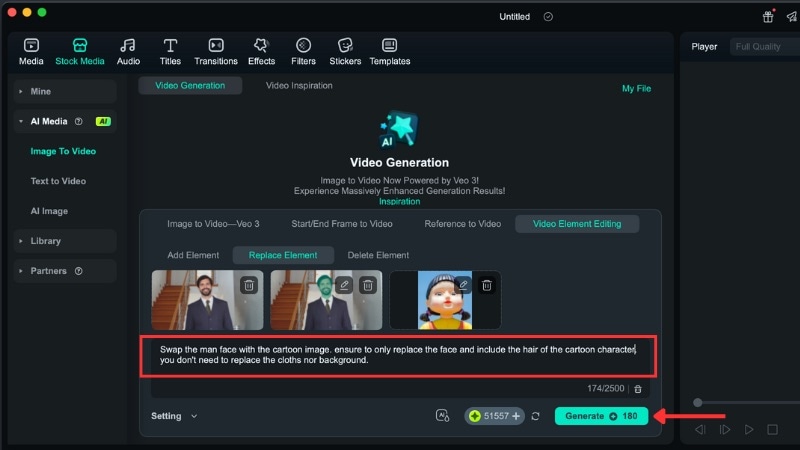
Task: Expand the Partners section
Action: click(65, 271)
